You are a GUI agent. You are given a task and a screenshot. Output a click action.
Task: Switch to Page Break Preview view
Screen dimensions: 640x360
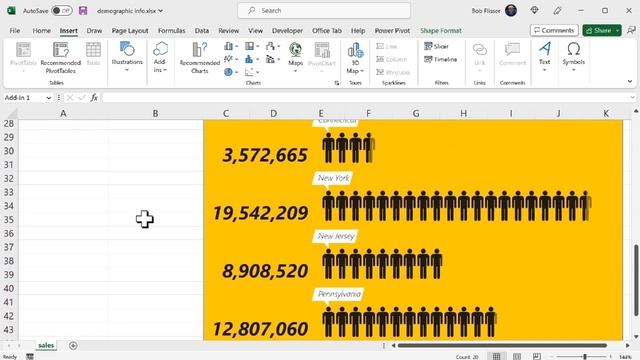point(536,356)
